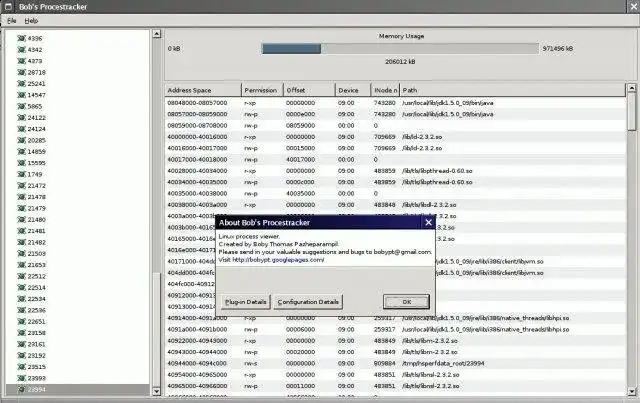Click the process icon beside PID 22534
Screen dimensions: 640x403
[x=22, y=299]
